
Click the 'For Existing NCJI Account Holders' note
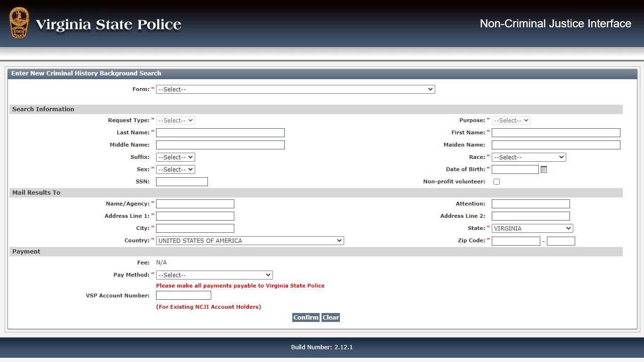pyautogui.click(x=208, y=307)
